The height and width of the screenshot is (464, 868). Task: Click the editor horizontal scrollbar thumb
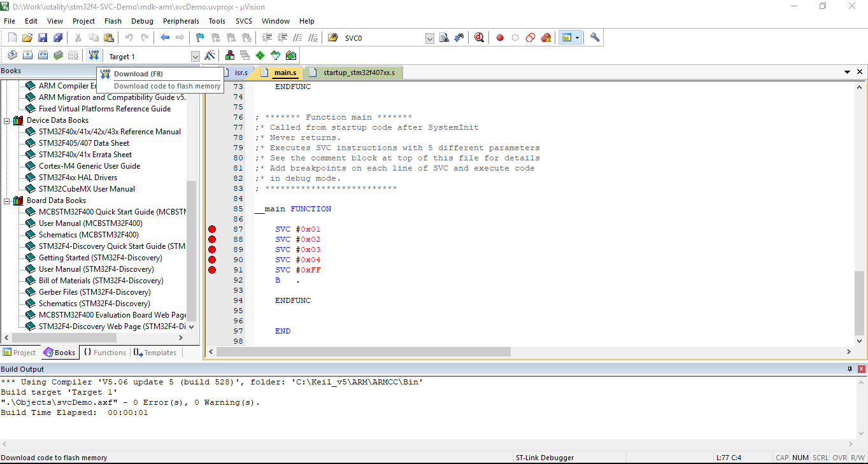coord(364,352)
